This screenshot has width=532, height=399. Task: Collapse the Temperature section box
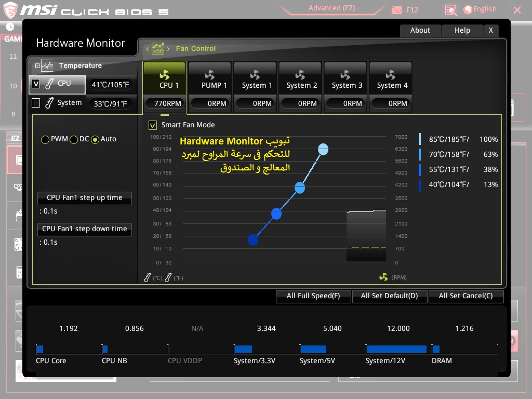(x=37, y=65)
